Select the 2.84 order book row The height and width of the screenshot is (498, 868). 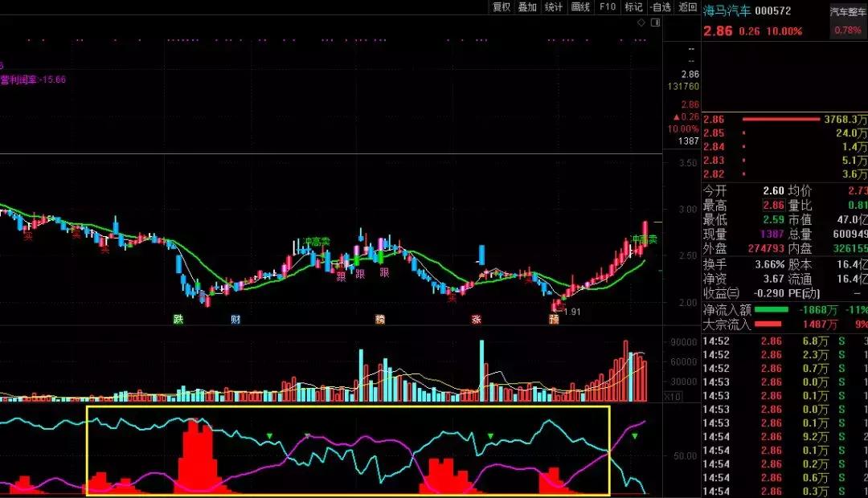point(784,147)
